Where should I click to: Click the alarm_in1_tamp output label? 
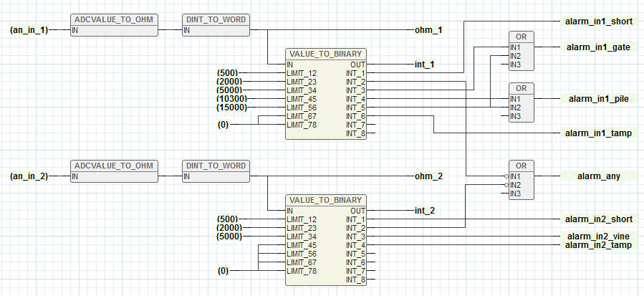click(598, 133)
